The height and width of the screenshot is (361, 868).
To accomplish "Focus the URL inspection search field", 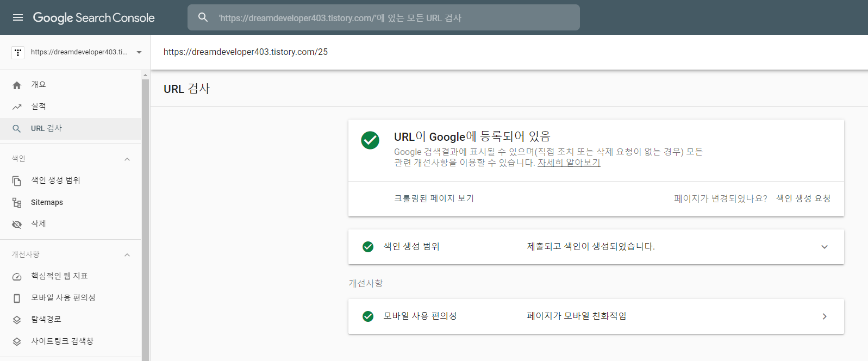I will pyautogui.click(x=384, y=17).
